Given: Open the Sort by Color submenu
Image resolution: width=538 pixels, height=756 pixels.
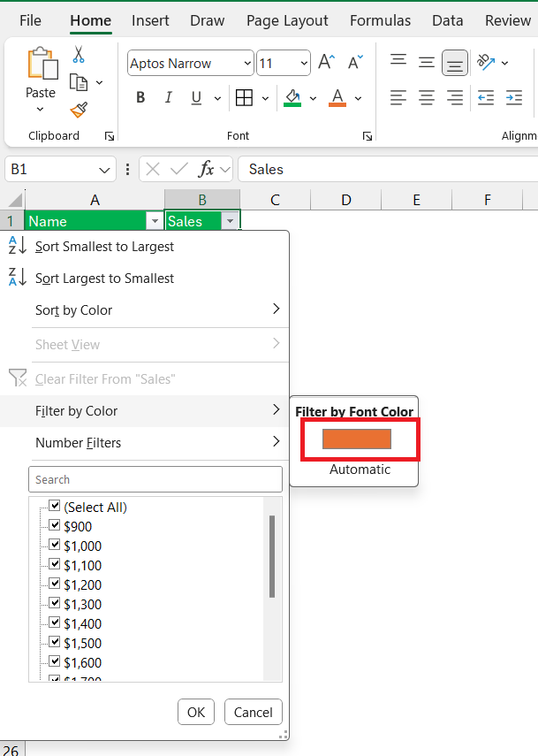Looking at the screenshot, I should pos(145,310).
